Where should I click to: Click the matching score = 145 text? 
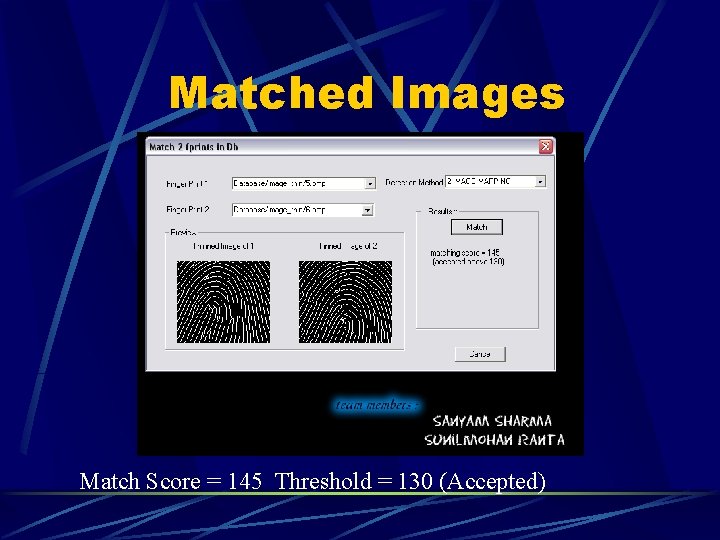465,253
